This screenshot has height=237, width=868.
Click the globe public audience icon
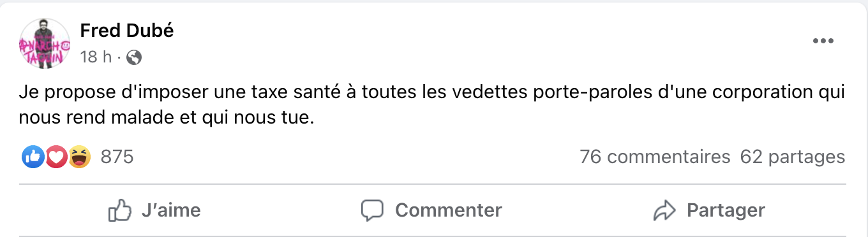point(134,58)
